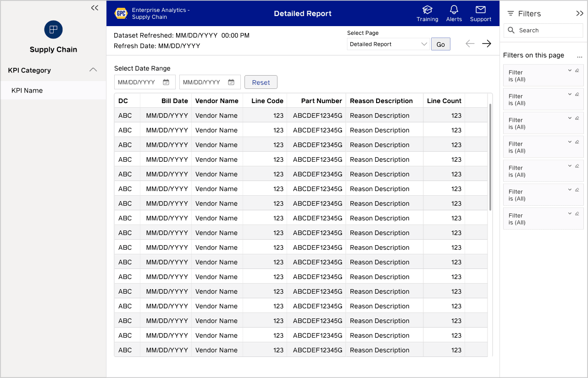
Task: Click the Filters funnel icon
Action: coord(510,14)
